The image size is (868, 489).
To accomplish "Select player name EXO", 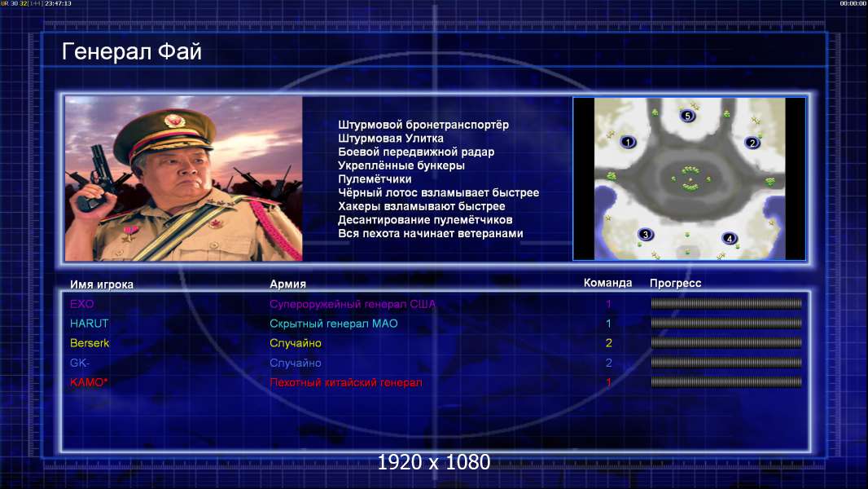I will pyautogui.click(x=82, y=303).
